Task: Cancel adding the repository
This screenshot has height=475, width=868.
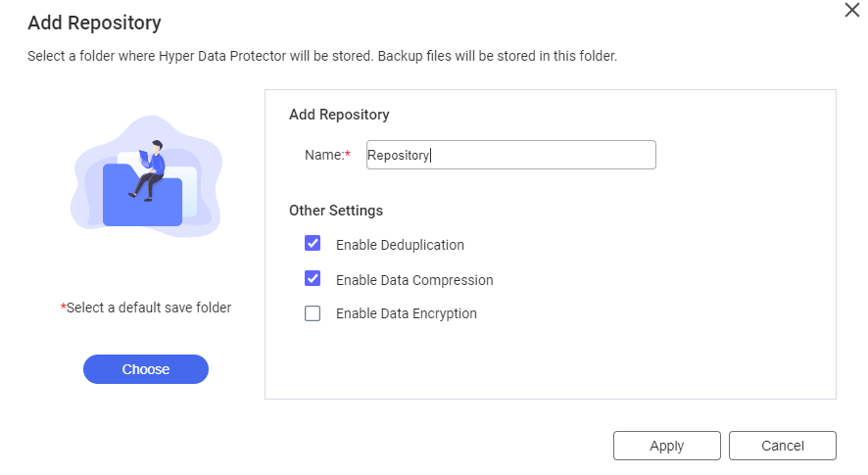Action: click(782, 446)
